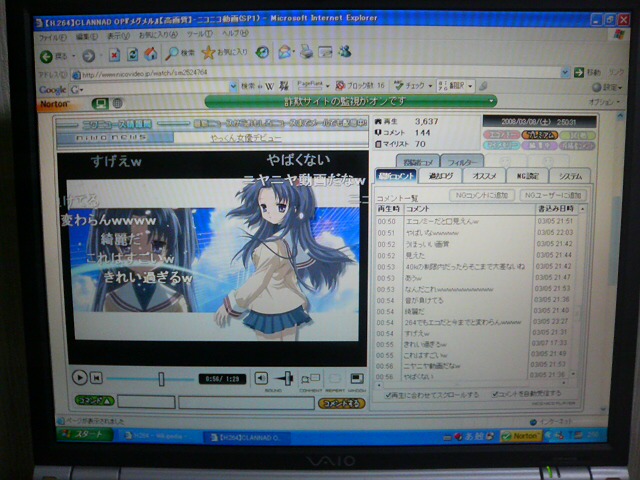Click the Edit/Discuss toolbar icon
The height and width of the screenshot is (480, 640).
[x=325, y=52]
